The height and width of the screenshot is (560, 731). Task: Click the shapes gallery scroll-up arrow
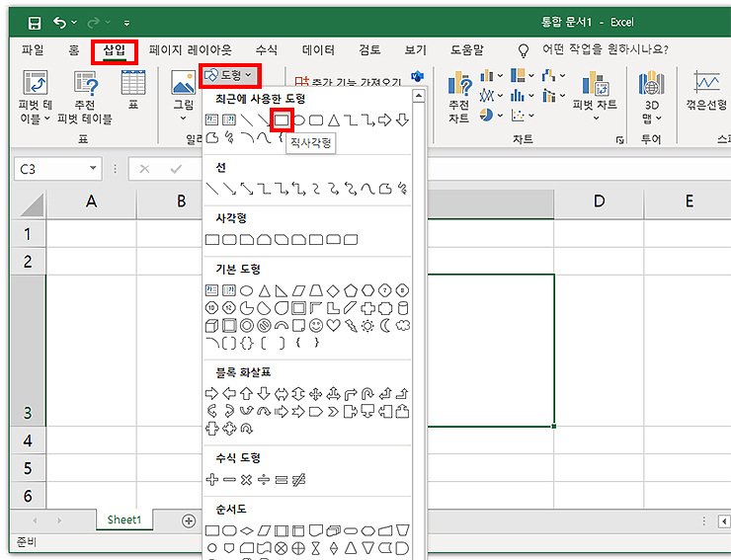419,96
